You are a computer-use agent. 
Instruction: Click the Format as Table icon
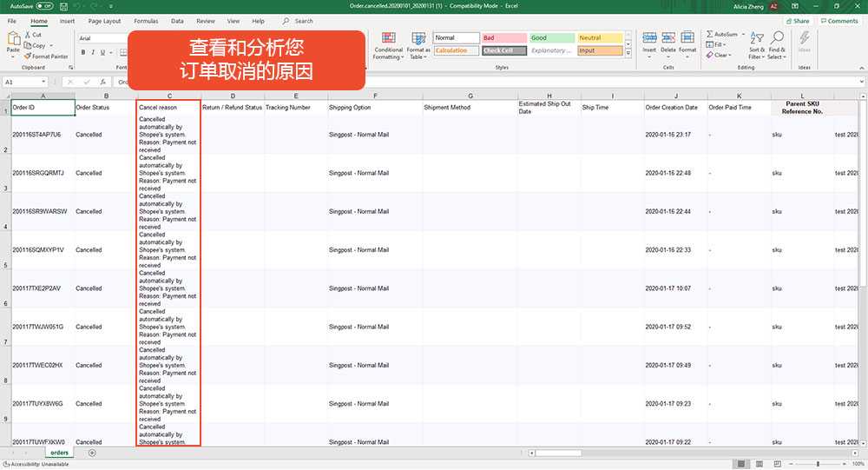418,46
